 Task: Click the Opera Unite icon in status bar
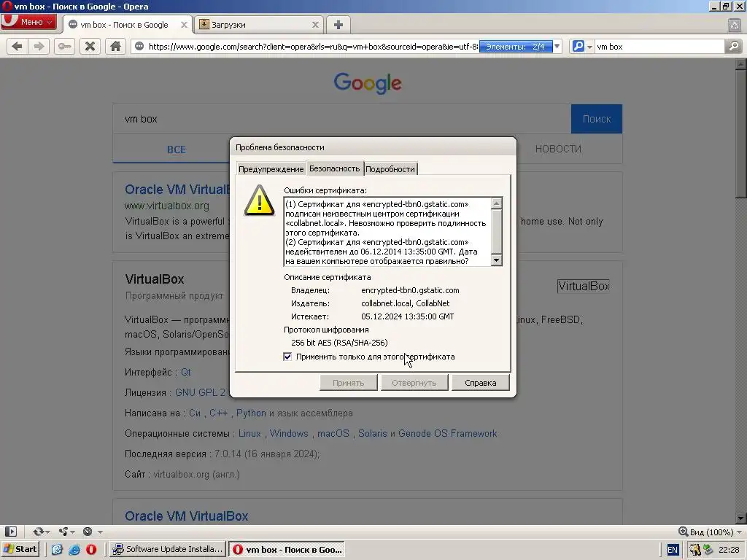click(x=63, y=532)
